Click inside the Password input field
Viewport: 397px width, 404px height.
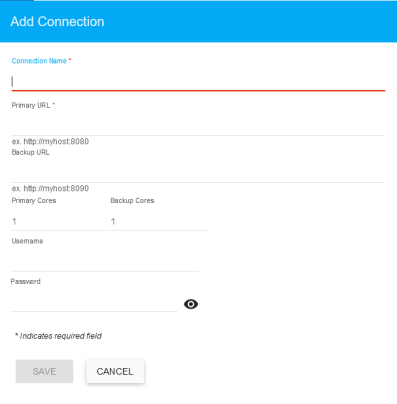coord(94,303)
